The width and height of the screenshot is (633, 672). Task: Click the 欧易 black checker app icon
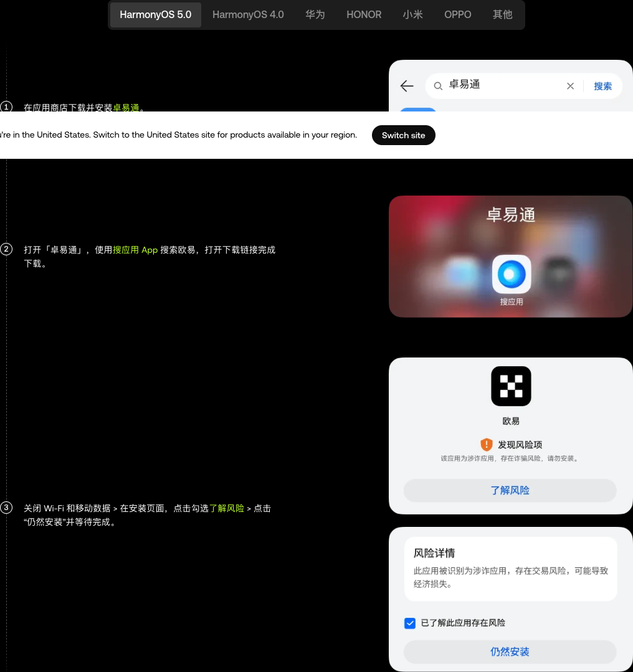coord(511,386)
